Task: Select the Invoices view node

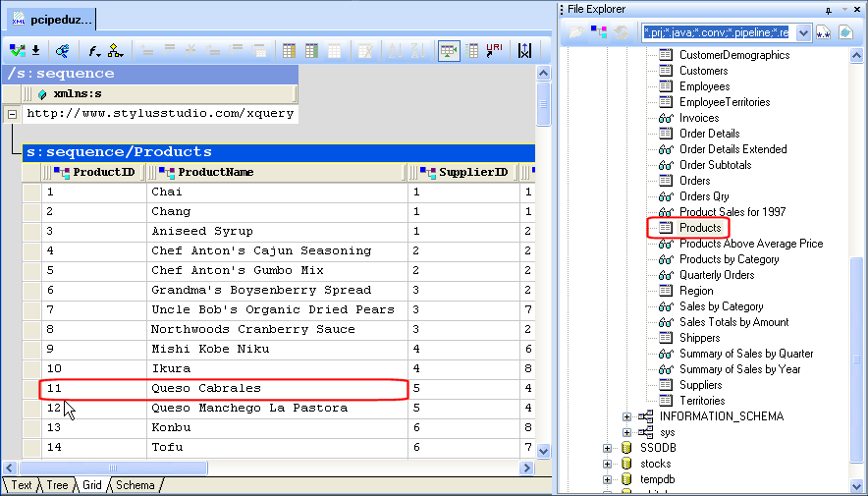Action: tap(699, 117)
